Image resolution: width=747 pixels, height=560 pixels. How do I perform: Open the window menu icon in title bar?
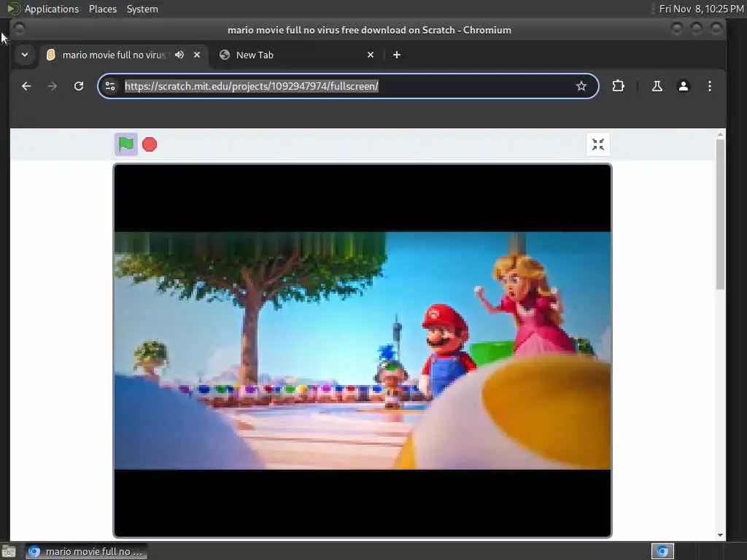20,29
